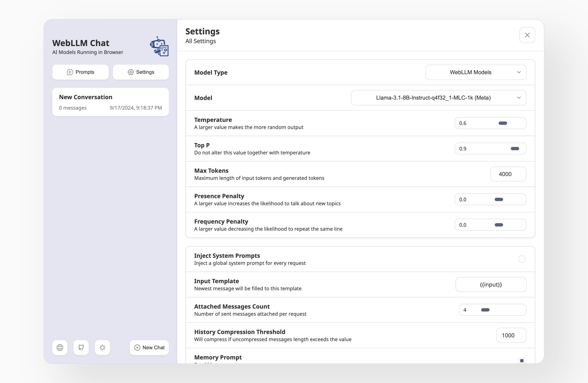Toggle the Memory Prompt checkbox
The width and height of the screenshot is (588, 383).
tap(521, 360)
